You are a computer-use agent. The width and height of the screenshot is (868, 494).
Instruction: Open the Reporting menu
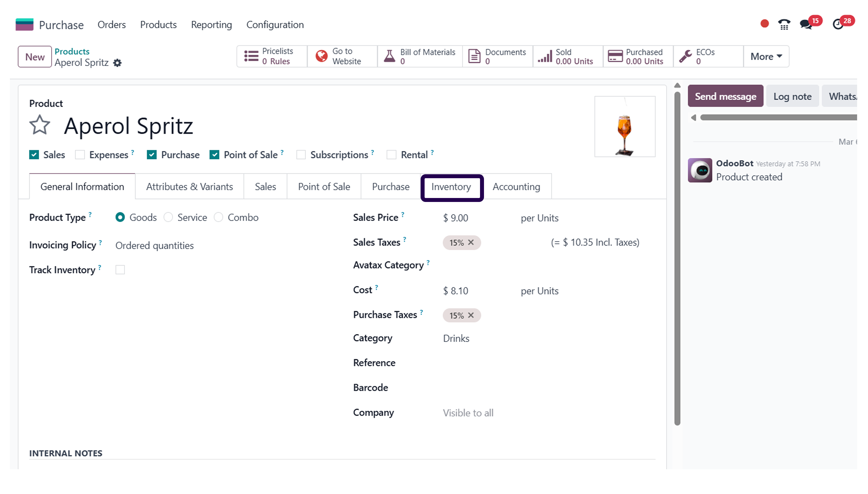pos(211,25)
